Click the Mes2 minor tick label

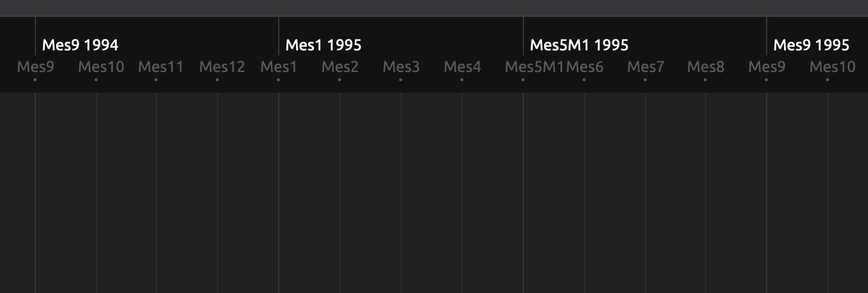[340, 67]
